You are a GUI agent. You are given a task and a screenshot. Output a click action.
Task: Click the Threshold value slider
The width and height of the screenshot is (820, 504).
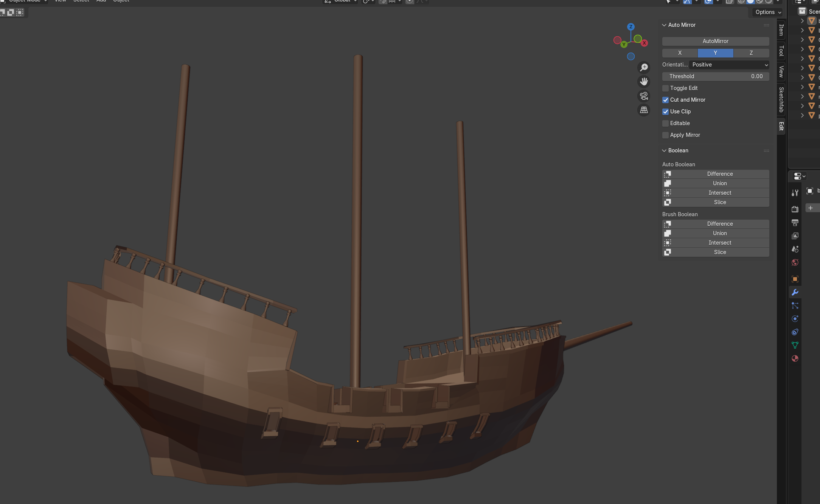716,76
